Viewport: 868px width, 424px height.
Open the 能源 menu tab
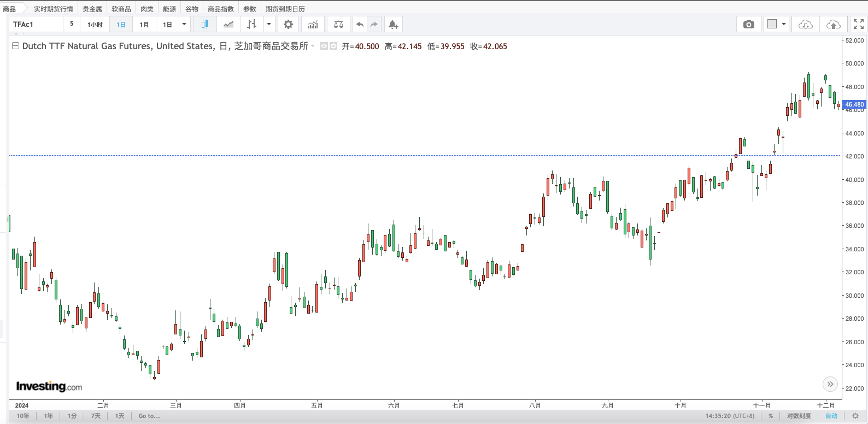[169, 9]
